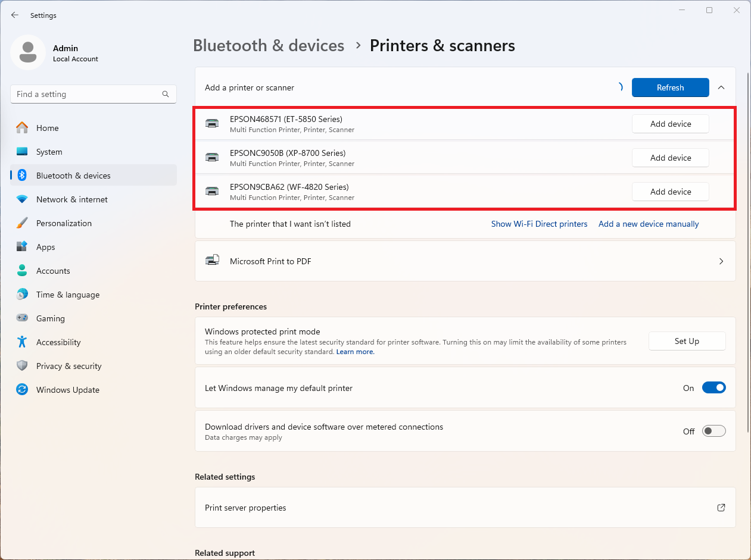Click Set Up for protected print mode
Screen dimensions: 751x560
[x=687, y=341]
